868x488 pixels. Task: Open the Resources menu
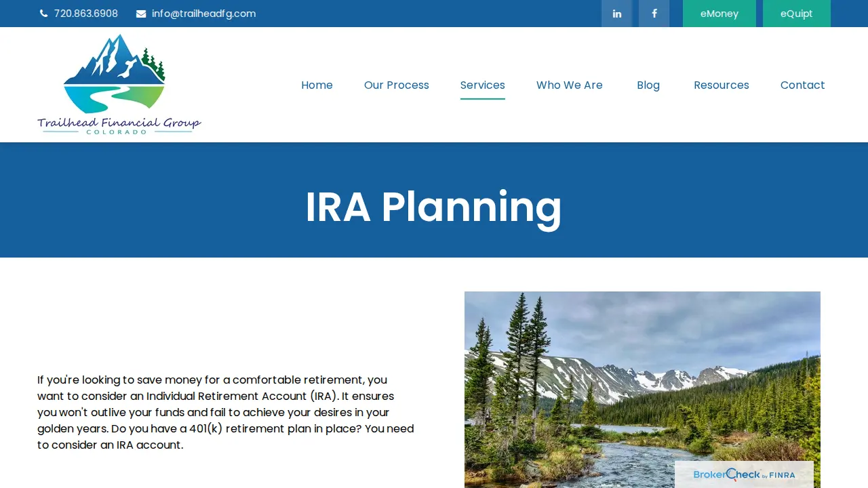pyautogui.click(x=722, y=85)
